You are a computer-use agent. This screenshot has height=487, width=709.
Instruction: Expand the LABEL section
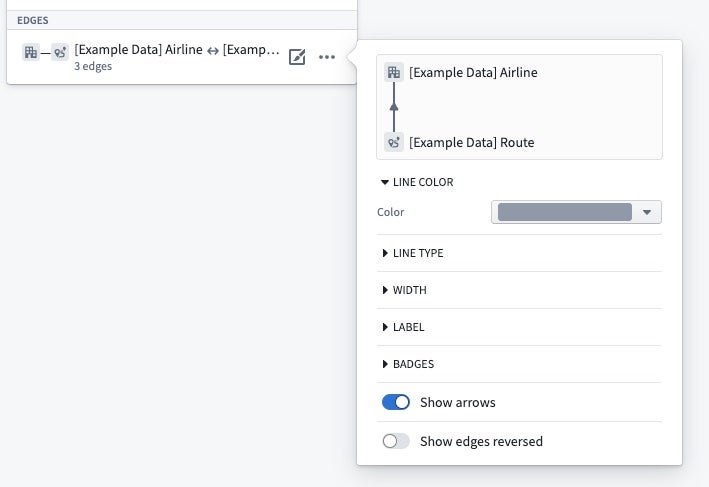point(403,327)
